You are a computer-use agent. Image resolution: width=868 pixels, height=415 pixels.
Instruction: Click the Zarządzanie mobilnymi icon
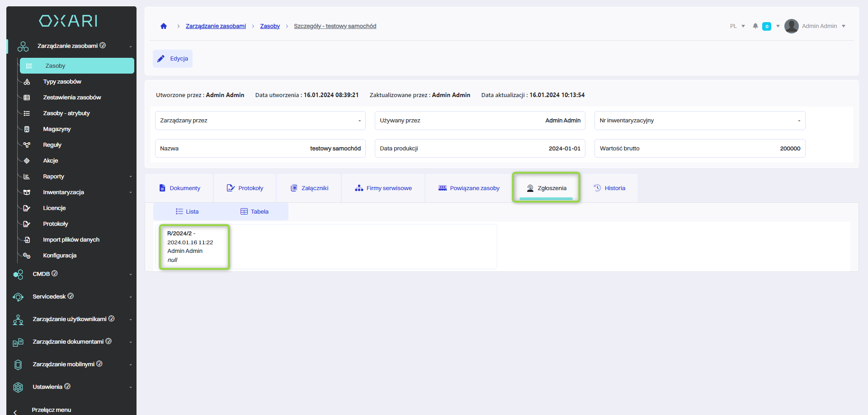(18, 365)
